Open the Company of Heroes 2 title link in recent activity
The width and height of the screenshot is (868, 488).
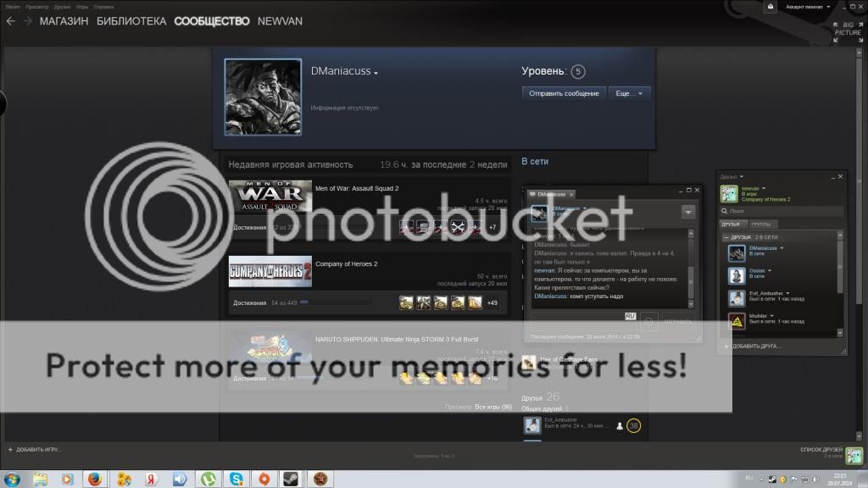(x=347, y=264)
